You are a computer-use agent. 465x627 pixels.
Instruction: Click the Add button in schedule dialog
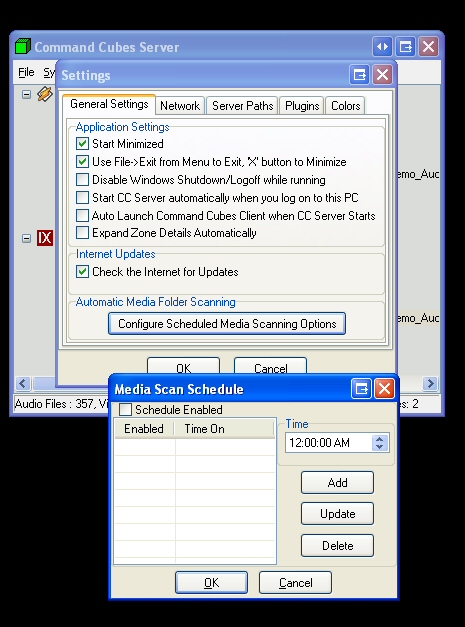click(337, 483)
